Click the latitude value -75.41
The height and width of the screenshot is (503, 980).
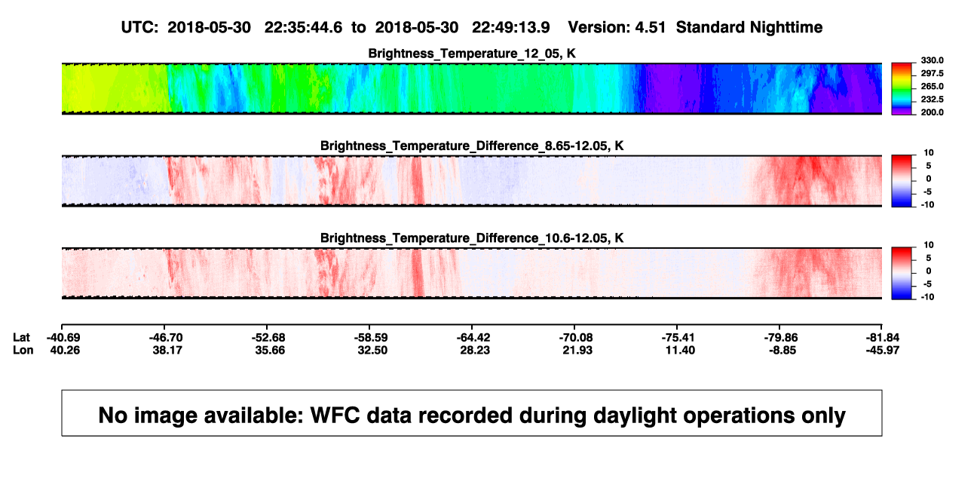(x=679, y=336)
